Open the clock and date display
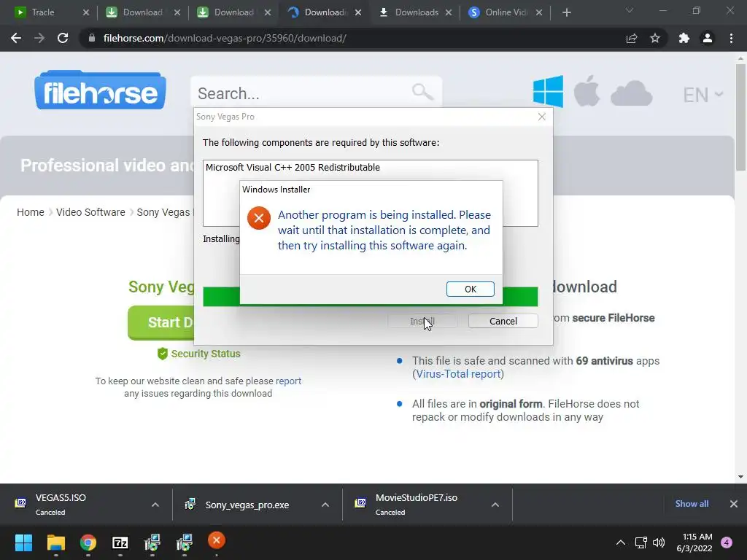Viewport: 747px width, 560px height. coord(694,542)
